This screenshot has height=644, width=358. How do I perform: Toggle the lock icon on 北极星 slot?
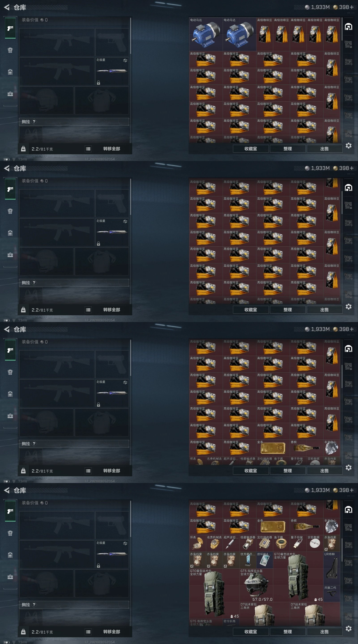tap(98, 566)
